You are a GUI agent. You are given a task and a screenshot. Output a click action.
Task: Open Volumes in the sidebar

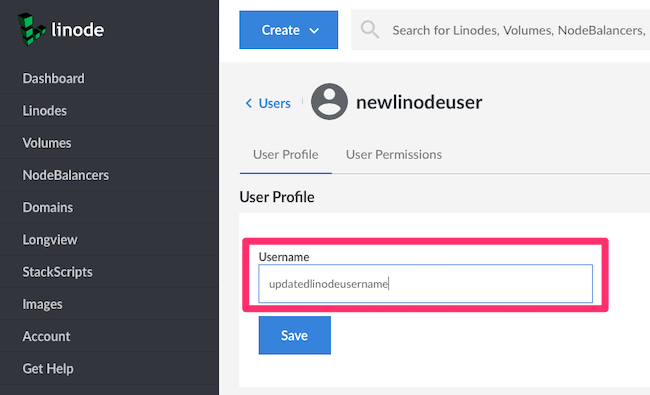(x=47, y=143)
